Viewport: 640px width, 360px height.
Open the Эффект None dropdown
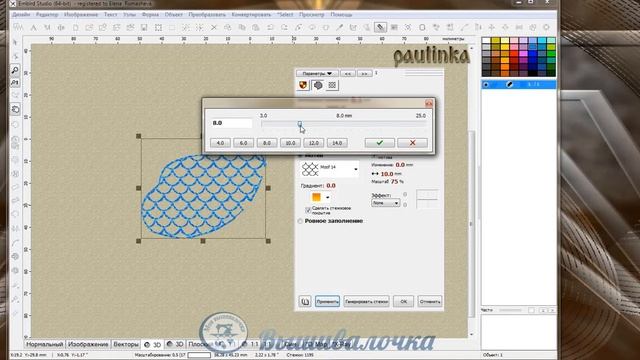[386, 203]
